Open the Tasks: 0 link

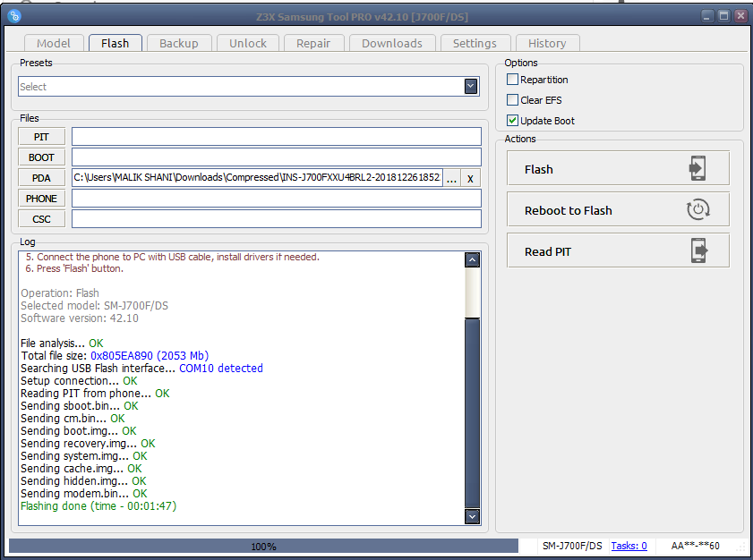629,546
